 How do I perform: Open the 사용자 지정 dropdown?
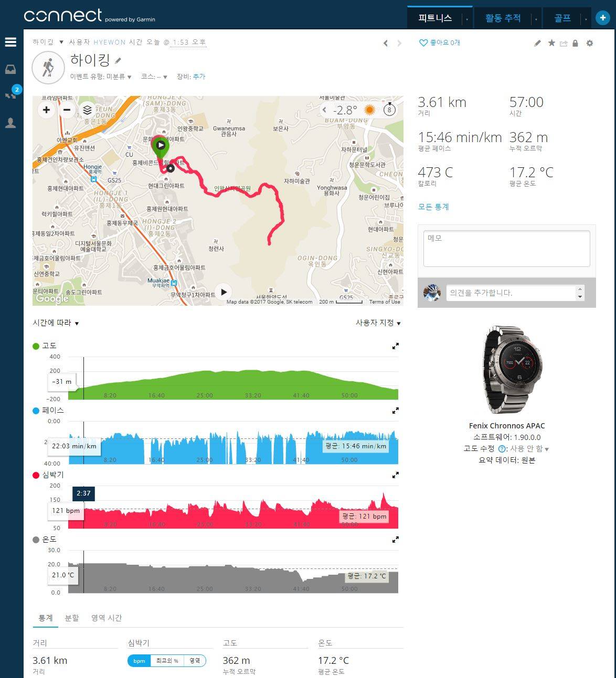(378, 323)
